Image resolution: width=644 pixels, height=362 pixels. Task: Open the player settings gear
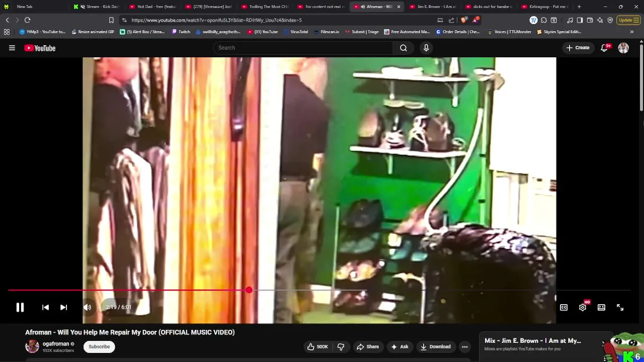[x=583, y=307]
